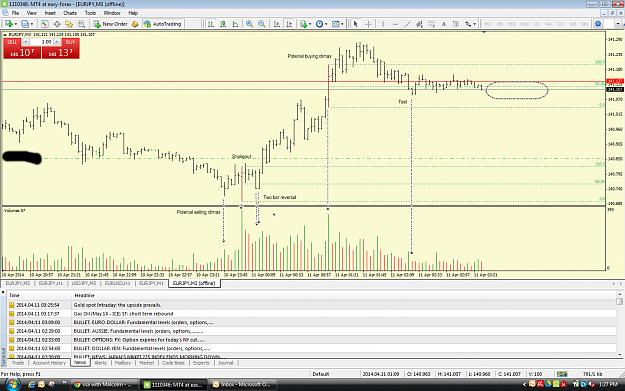Draw a vertical line tool
625x391 pixels.
[383, 24]
